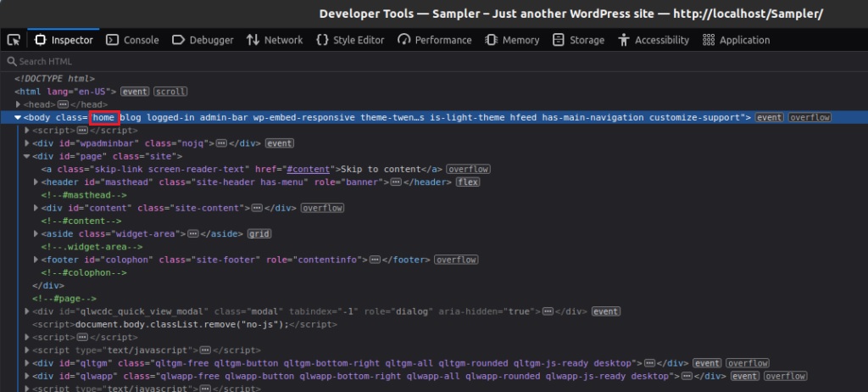This screenshot has height=392, width=868.
Task: Toggle overflow badge on footer row
Action: tap(456, 260)
